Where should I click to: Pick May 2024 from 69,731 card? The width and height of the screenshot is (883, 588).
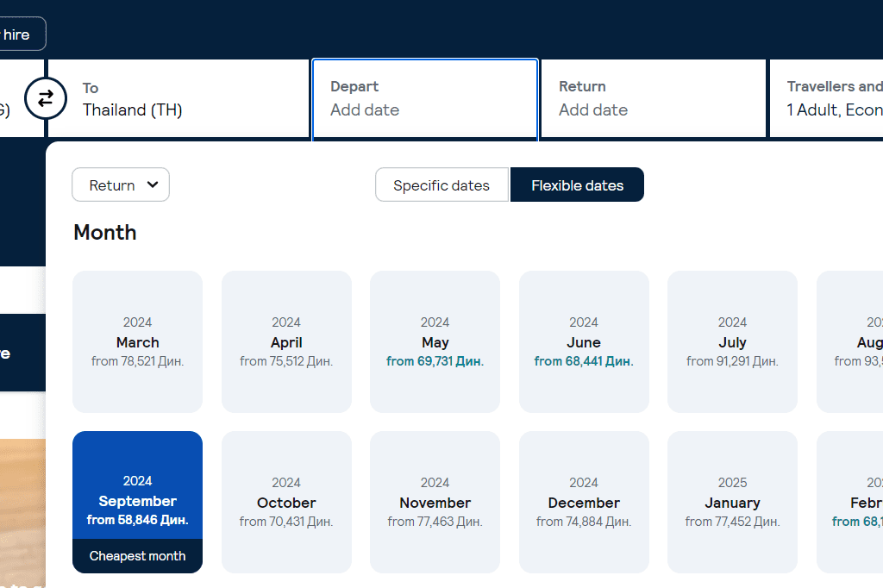(435, 342)
